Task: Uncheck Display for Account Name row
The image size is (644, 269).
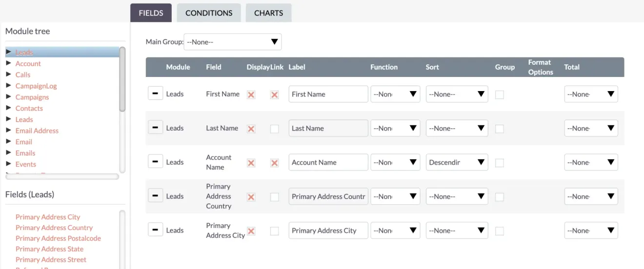Action: click(x=251, y=163)
